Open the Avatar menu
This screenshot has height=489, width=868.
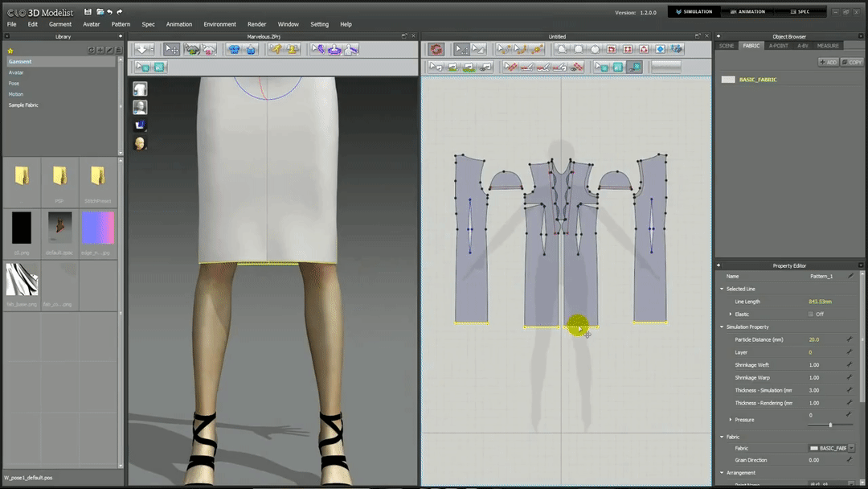click(92, 24)
